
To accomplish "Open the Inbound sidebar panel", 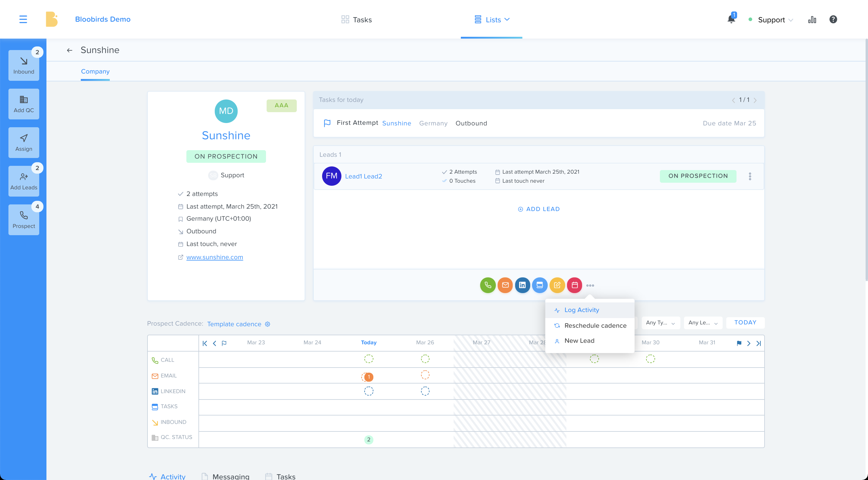I will point(24,65).
